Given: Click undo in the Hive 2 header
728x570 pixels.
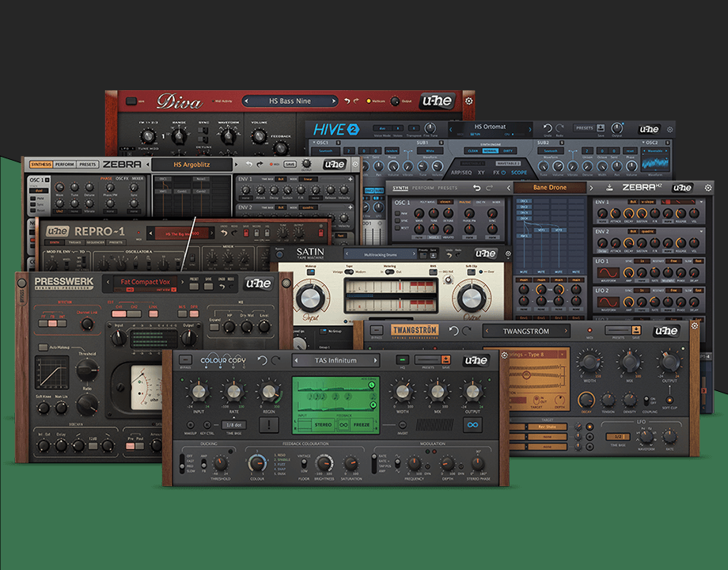Looking at the screenshot, I should coord(548,127).
